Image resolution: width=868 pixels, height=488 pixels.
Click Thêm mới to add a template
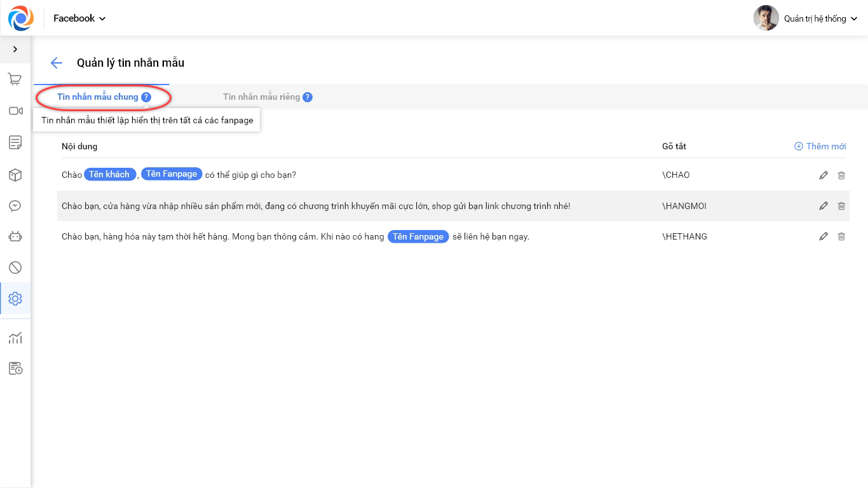coord(820,146)
